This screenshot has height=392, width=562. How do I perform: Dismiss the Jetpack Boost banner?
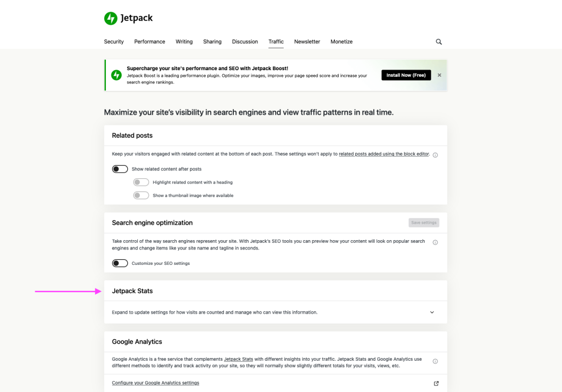(x=439, y=75)
